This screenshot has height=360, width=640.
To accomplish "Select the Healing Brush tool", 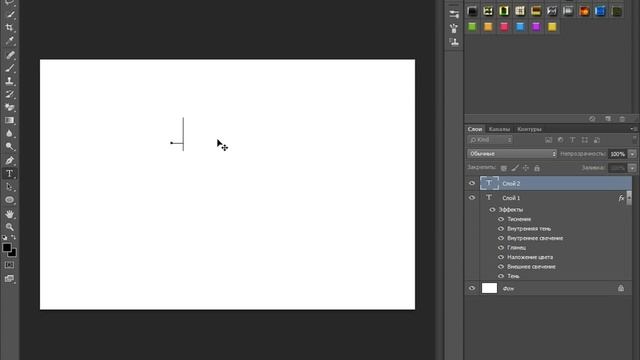I will (10, 55).
